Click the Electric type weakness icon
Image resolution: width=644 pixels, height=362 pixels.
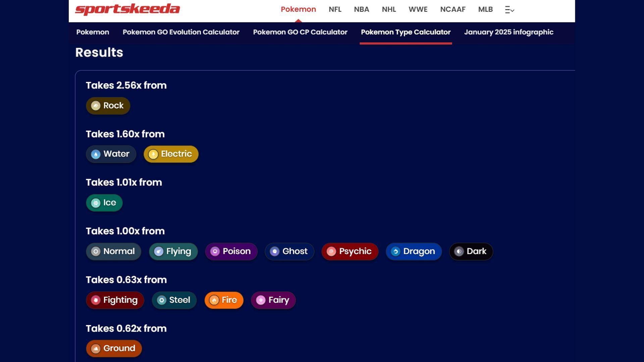(153, 154)
